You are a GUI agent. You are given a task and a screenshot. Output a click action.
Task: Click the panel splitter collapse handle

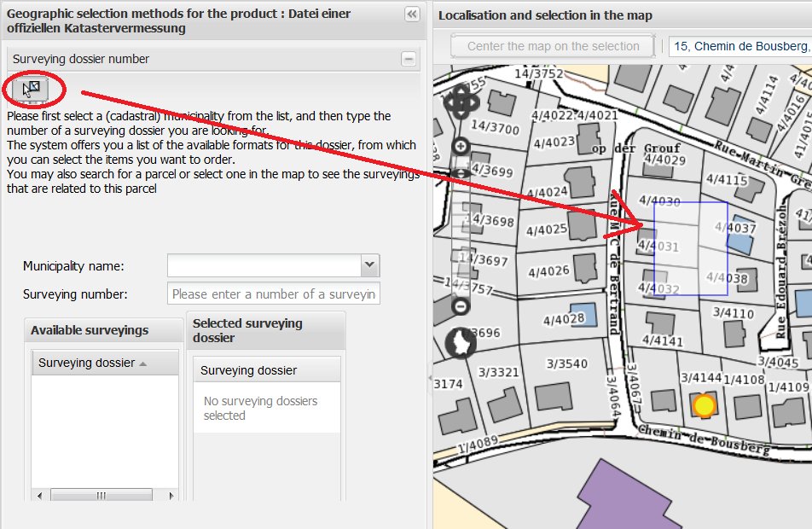[429, 378]
